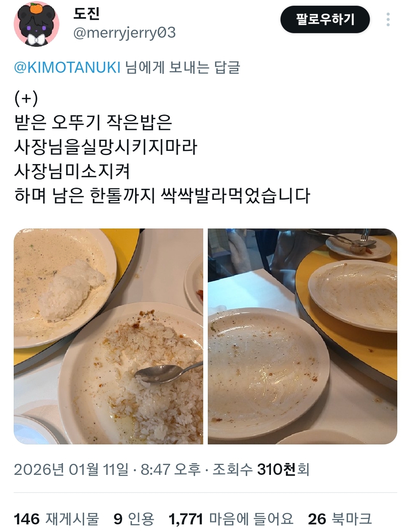Show the 9 인용 quotes list
Image resolution: width=411 pixels, height=532 pixels.
click(x=134, y=519)
